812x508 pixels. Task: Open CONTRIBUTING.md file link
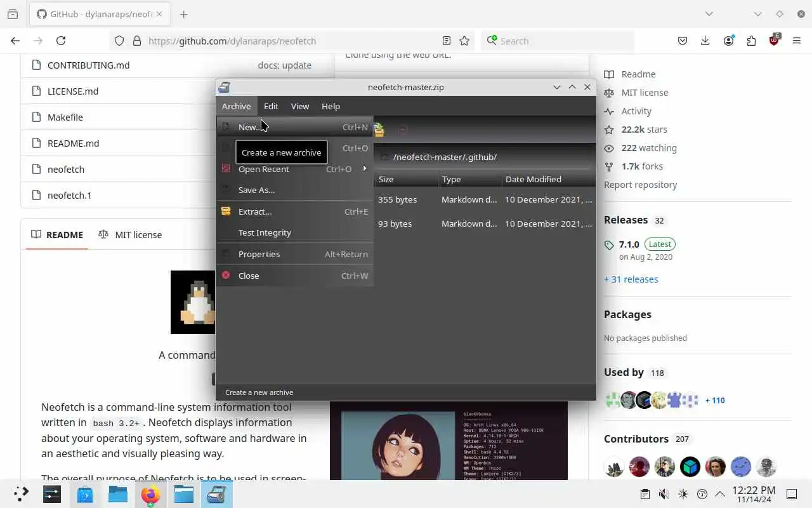[x=89, y=65]
